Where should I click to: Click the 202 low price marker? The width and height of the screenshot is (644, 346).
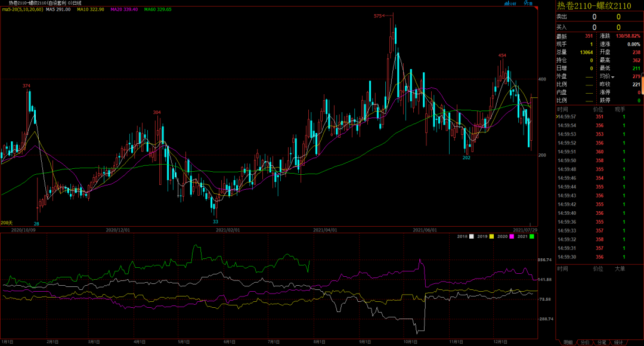tap(466, 157)
